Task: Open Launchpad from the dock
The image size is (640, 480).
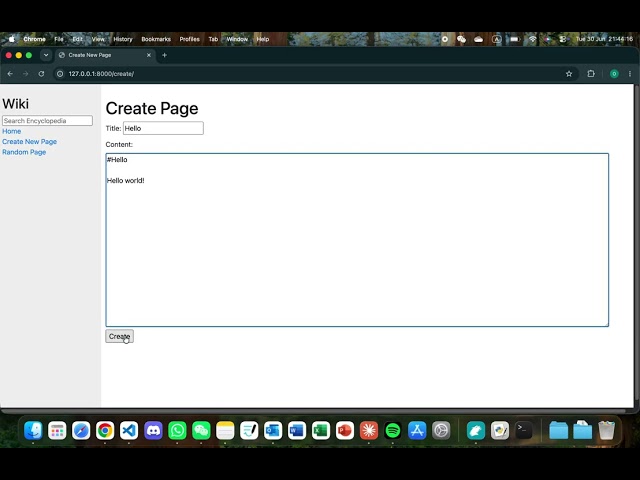Action: (x=57, y=430)
